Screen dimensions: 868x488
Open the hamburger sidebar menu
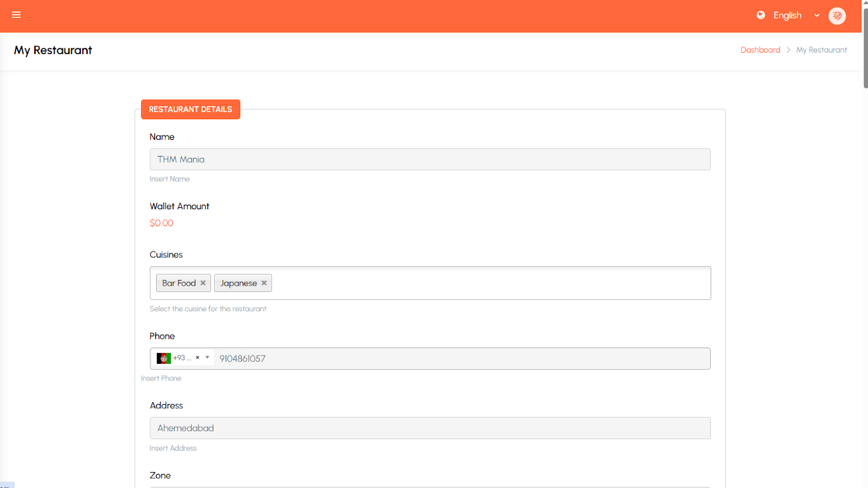(16, 15)
